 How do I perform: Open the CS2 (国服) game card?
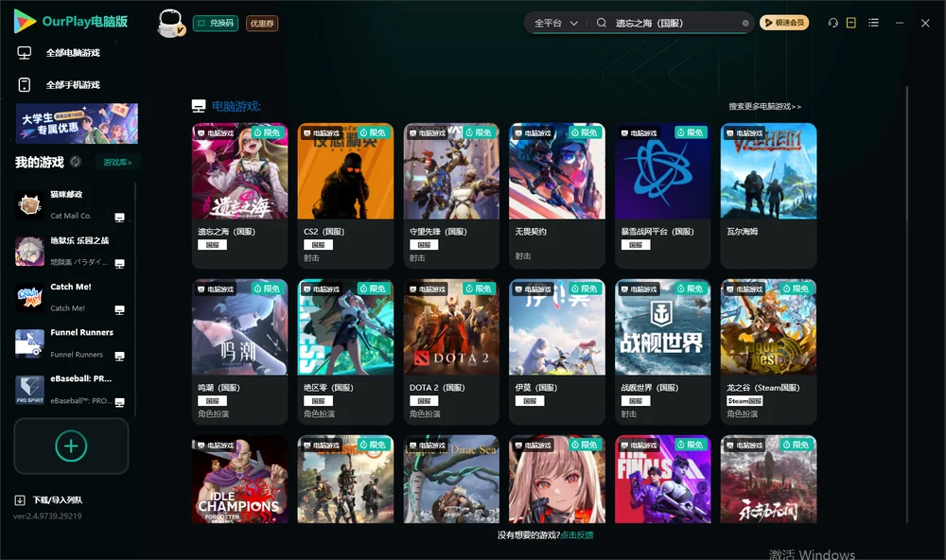345,196
